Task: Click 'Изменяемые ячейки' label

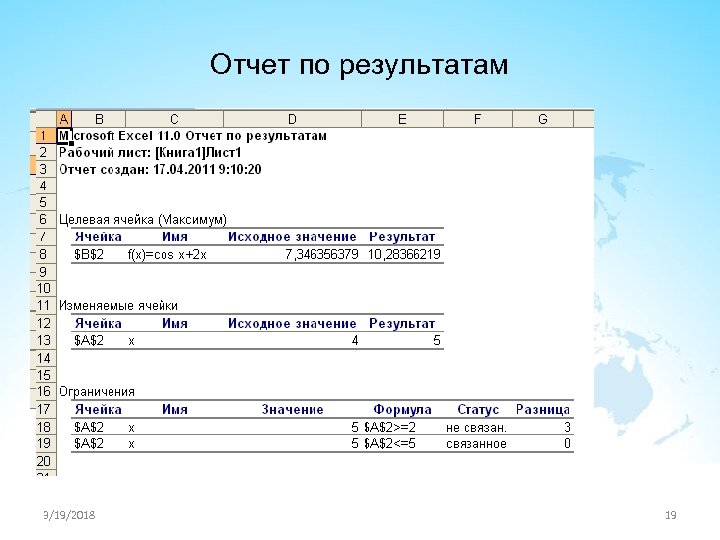Action: pos(118,306)
